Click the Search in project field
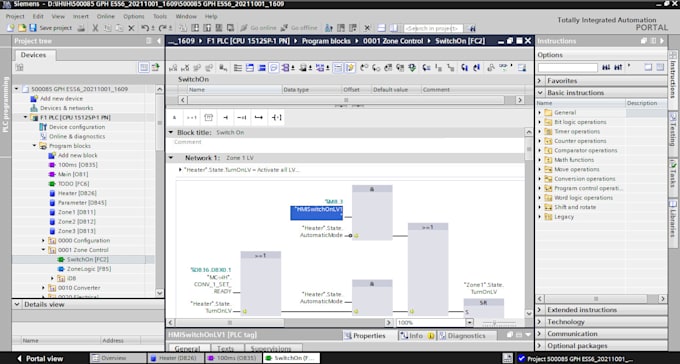 (433, 28)
